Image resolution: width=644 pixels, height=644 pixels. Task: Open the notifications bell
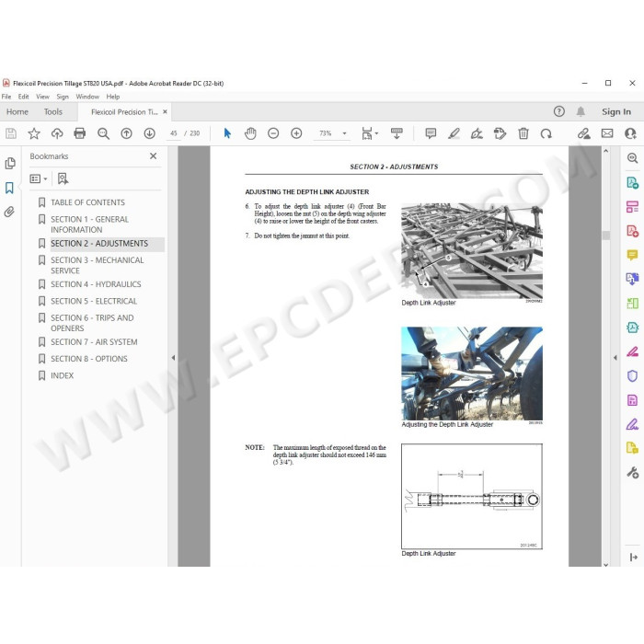point(581,111)
